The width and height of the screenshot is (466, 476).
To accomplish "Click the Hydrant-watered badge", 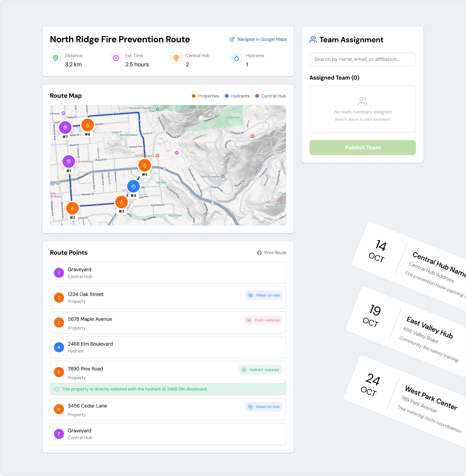I will [261, 370].
